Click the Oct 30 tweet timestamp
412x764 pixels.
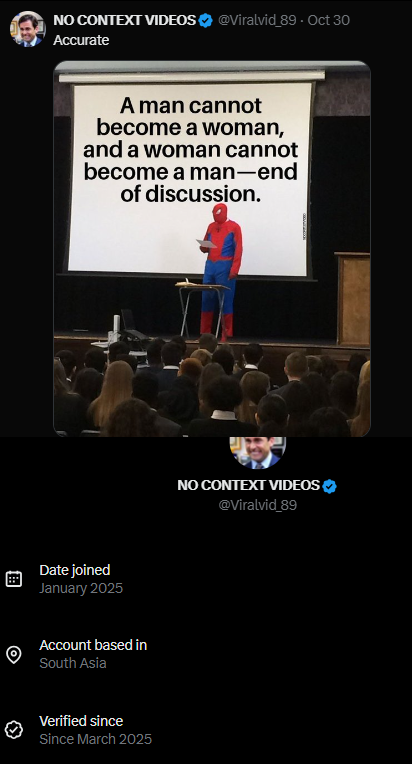(x=328, y=20)
